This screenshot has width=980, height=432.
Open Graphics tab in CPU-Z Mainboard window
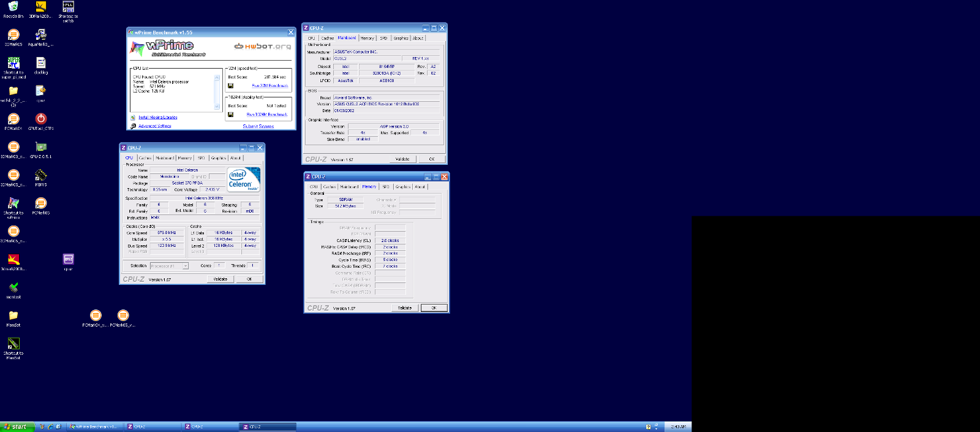401,38
